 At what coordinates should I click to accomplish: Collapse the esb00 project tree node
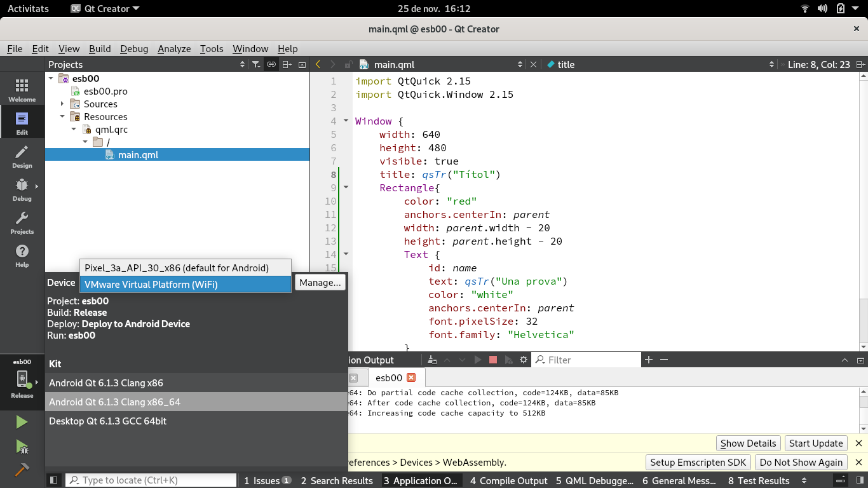pos(51,78)
